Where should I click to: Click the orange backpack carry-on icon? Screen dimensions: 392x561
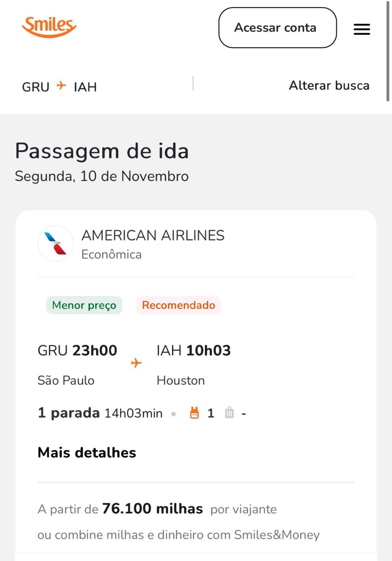[x=194, y=413]
